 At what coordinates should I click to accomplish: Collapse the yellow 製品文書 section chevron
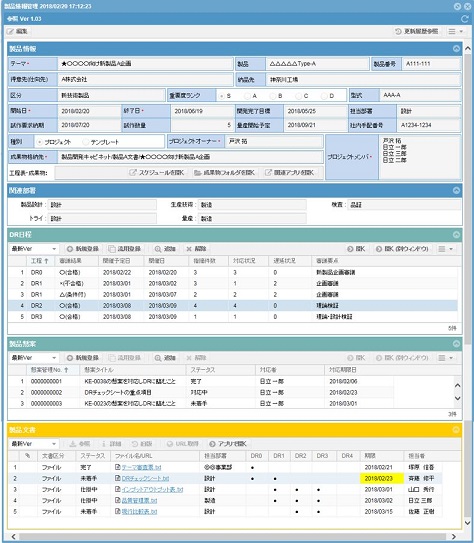coord(456,430)
